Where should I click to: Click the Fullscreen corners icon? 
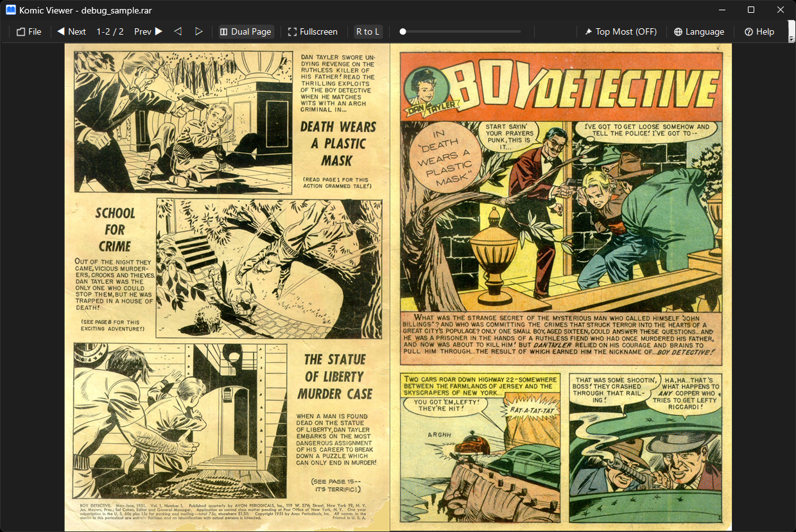pos(291,31)
